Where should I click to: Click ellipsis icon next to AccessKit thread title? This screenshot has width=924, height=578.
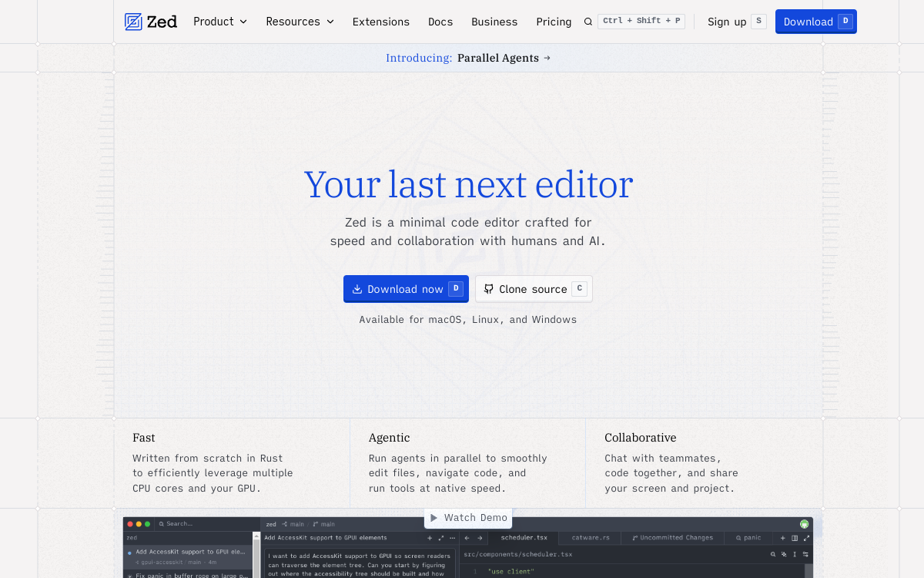(453, 538)
